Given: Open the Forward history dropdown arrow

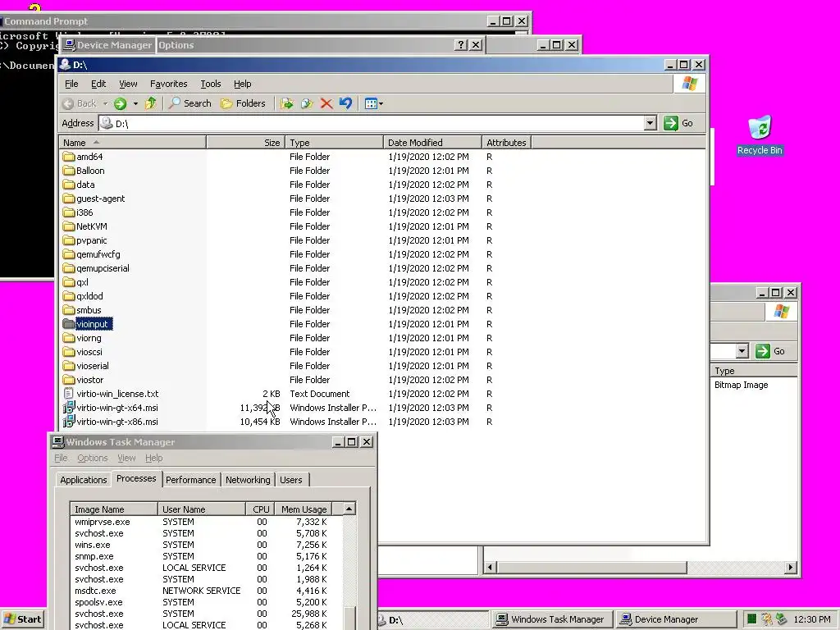Looking at the screenshot, I should (135, 103).
